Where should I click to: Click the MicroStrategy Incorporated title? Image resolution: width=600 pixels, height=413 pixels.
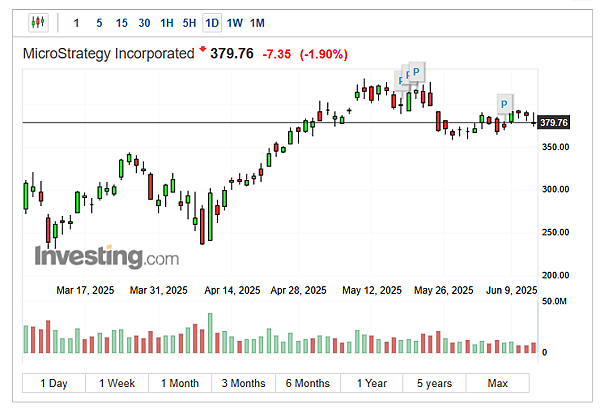pos(109,54)
